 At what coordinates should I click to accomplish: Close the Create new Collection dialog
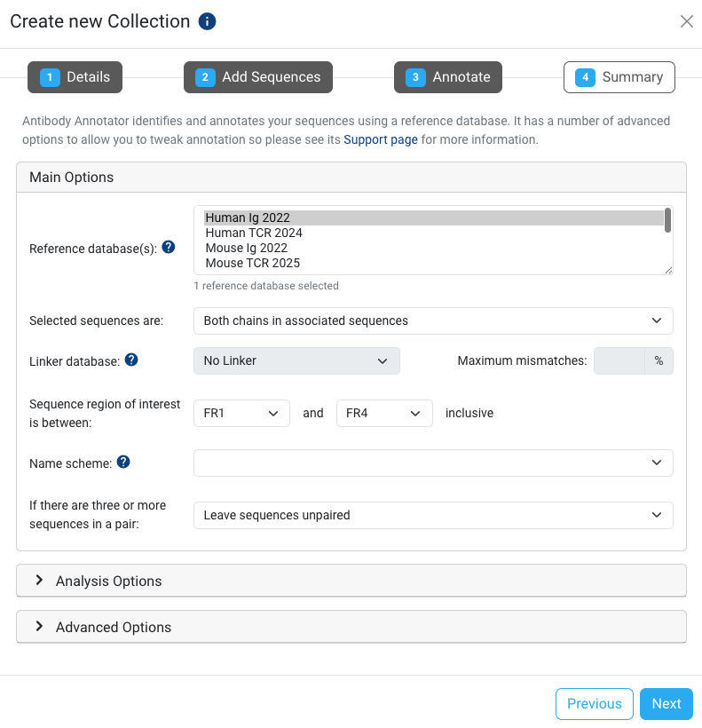pyautogui.click(x=686, y=21)
